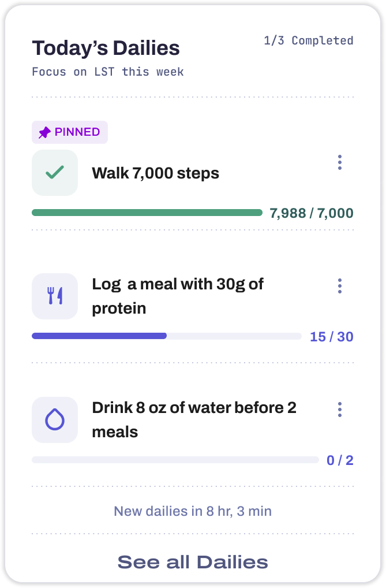This screenshot has width=386, height=588.
Task: Click the 1/3 Completed counter
Action: click(x=309, y=40)
